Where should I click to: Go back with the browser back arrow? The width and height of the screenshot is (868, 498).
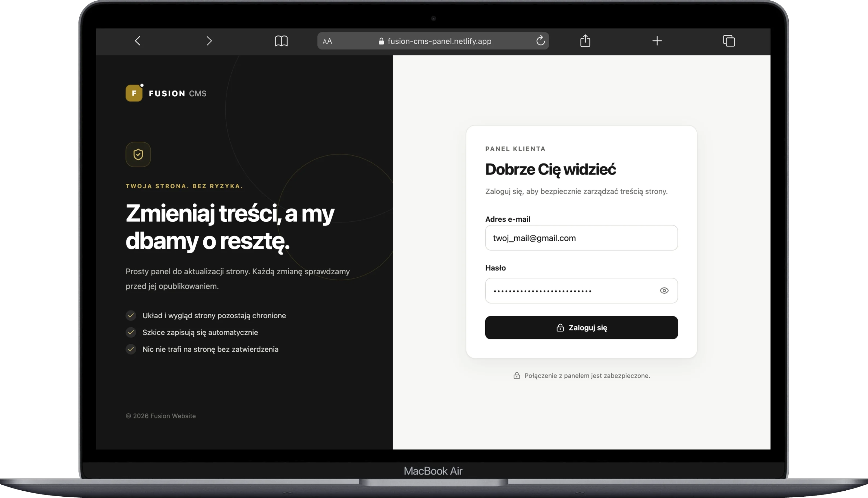137,41
